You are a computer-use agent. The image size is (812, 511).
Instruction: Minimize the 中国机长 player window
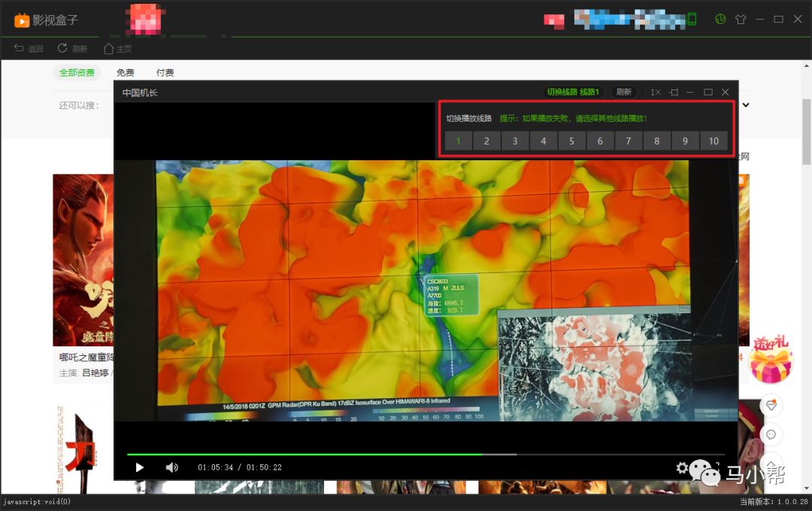(690, 93)
